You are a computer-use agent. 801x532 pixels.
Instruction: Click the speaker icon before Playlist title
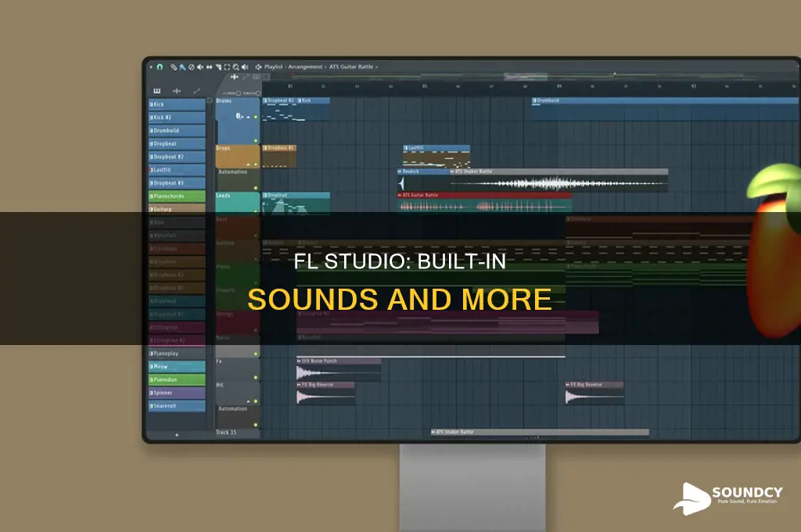point(258,67)
